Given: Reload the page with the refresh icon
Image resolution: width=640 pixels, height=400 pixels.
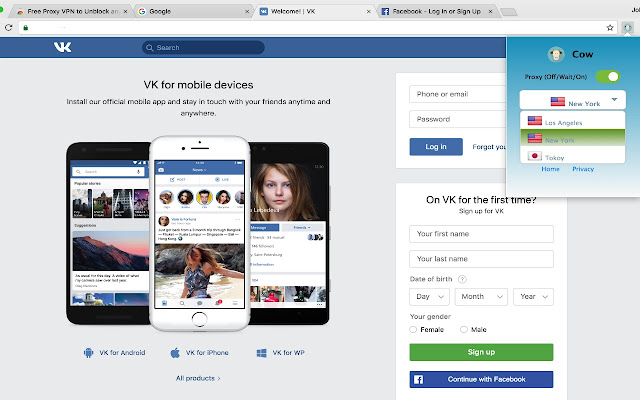Looking at the screenshot, I should (x=9, y=28).
